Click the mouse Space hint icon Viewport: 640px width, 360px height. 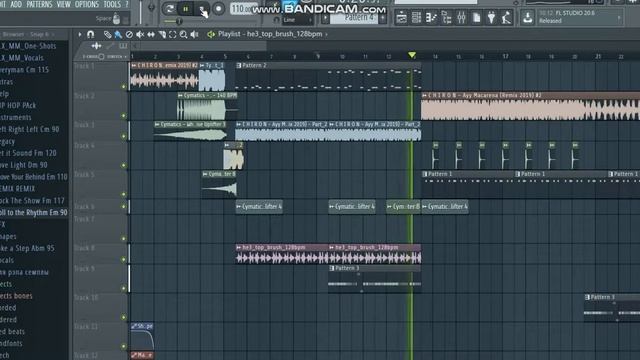coord(116,18)
